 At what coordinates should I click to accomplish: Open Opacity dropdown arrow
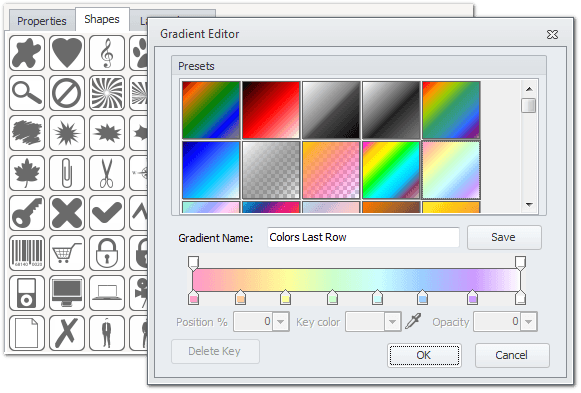529,322
